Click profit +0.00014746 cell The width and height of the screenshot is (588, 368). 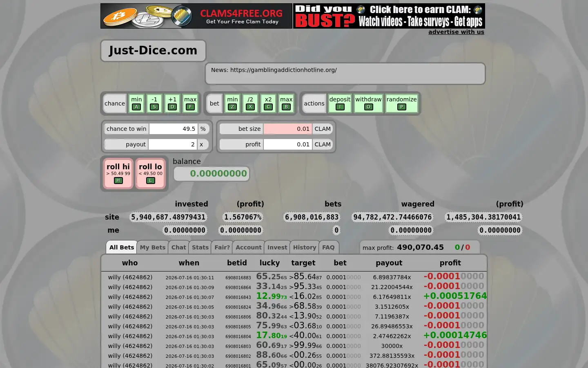(455, 335)
